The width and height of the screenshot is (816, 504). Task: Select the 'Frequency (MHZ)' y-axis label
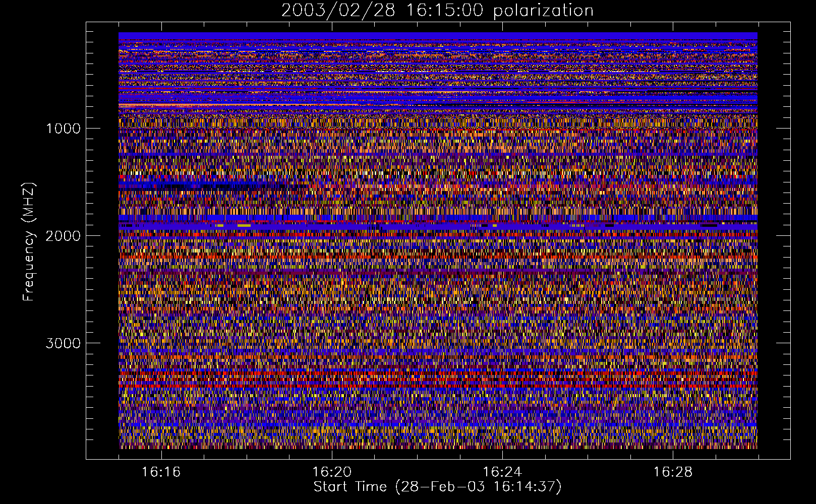tap(29, 242)
